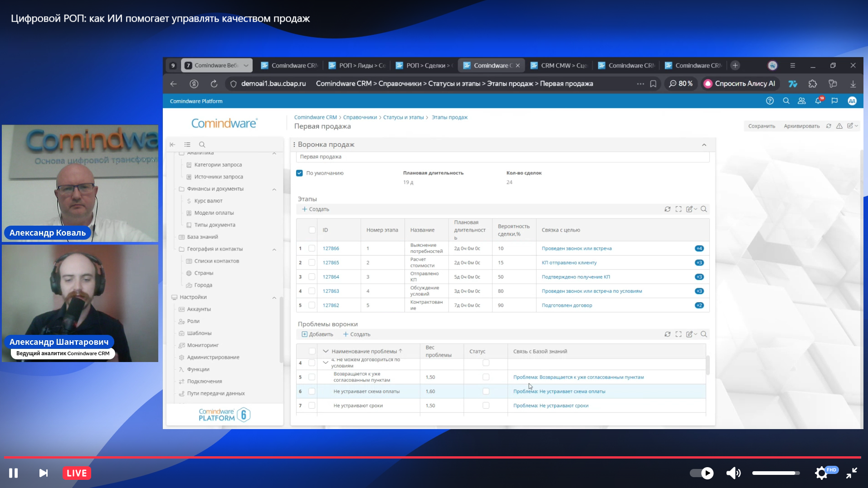The height and width of the screenshot is (488, 868).
Task: Refresh the Этапы table
Action: click(x=668, y=209)
